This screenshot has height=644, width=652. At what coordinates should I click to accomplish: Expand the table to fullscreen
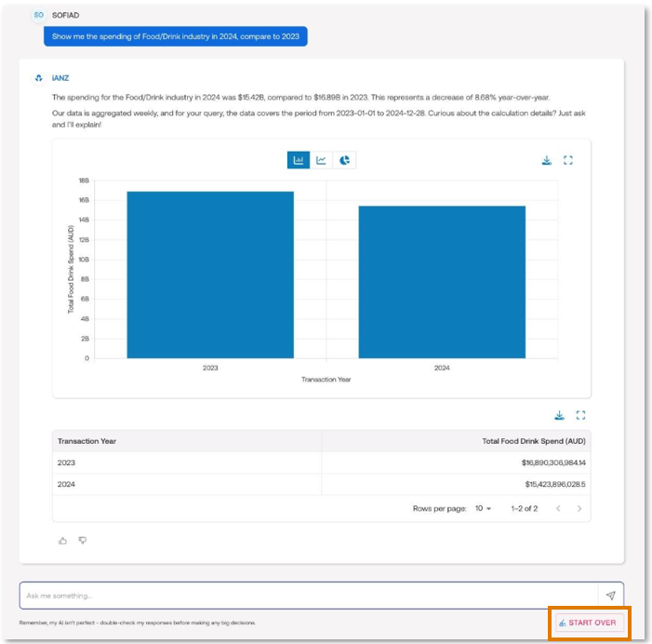pyautogui.click(x=580, y=415)
